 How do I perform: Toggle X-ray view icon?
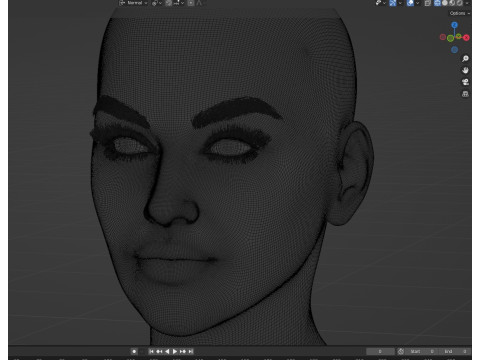(428, 3)
